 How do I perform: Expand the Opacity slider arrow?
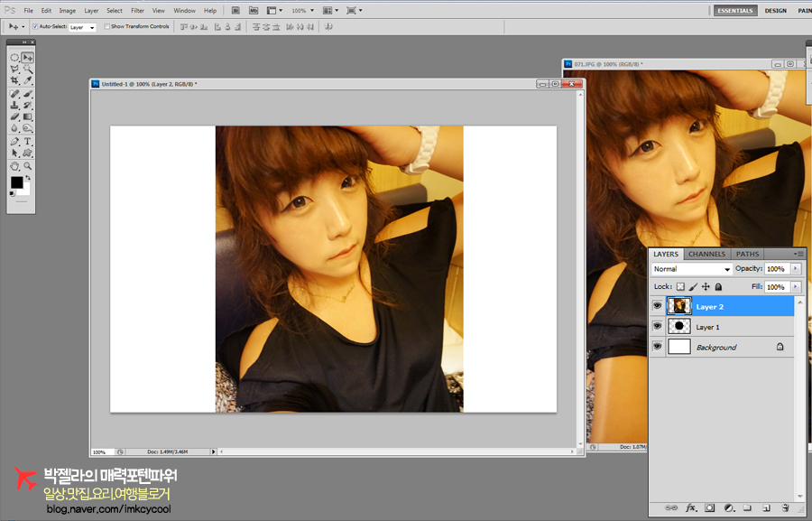pyautogui.click(x=795, y=269)
